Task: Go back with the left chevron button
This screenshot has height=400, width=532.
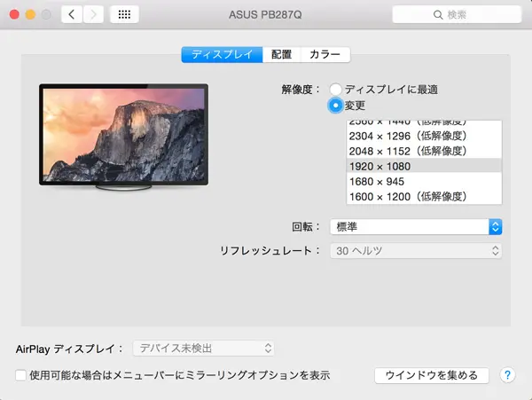Action: [72, 14]
